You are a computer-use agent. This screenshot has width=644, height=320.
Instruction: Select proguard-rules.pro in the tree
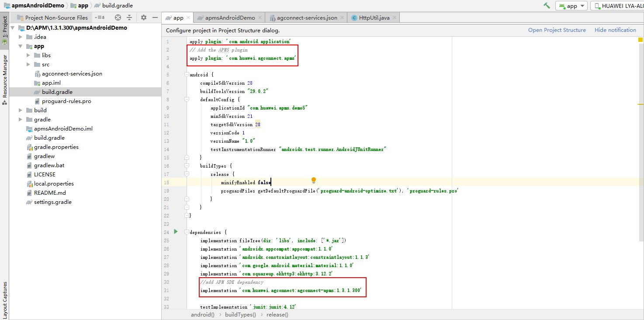tap(66, 101)
